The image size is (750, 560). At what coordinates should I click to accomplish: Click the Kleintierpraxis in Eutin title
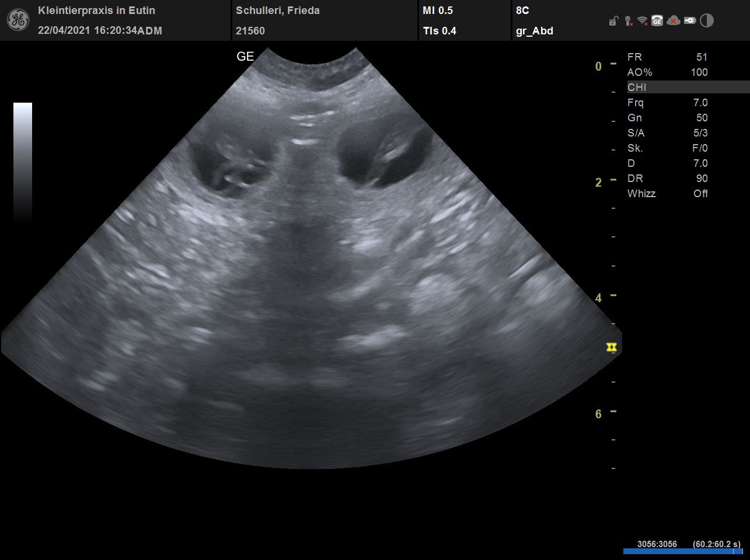point(96,10)
